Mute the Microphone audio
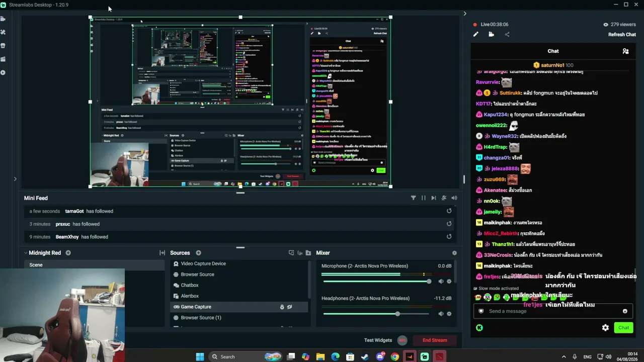The width and height of the screenshot is (644, 362). click(x=441, y=282)
